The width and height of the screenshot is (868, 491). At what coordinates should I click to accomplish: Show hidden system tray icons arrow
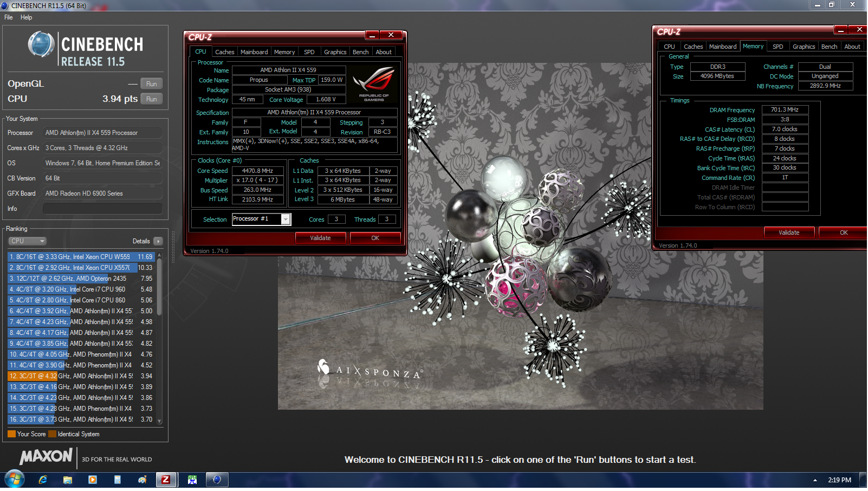[x=815, y=480]
